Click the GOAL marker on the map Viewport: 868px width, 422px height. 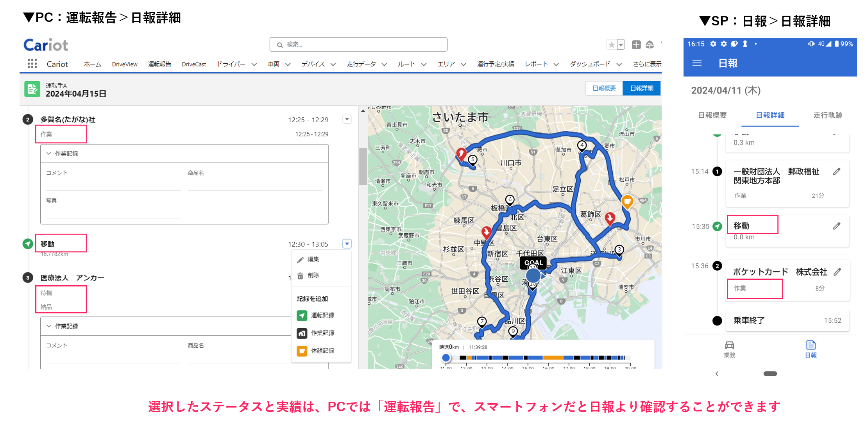point(533,263)
